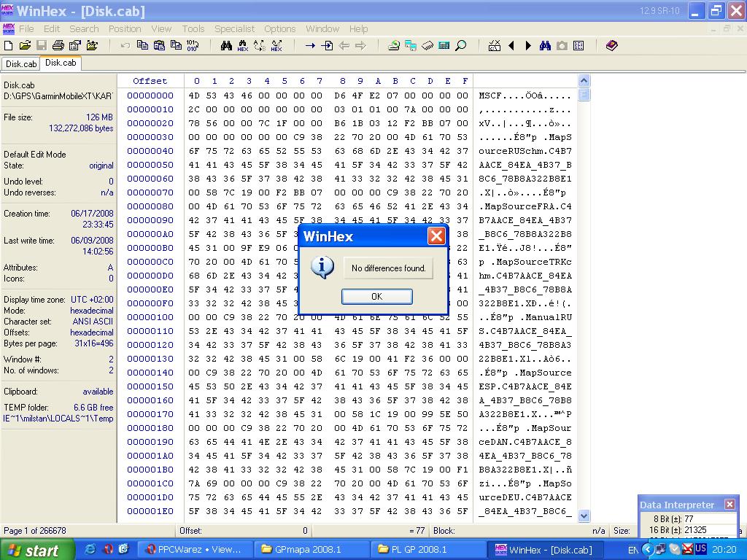Switch to the inactive Disk.cab tab
The image size is (747, 560).
[20, 64]
